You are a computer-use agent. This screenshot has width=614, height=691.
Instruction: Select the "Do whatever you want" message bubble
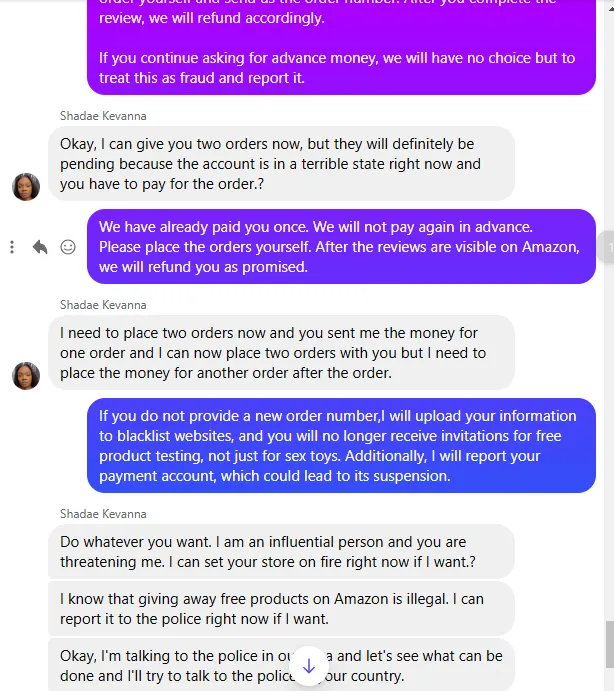pyautogui.click(x=281, y=552)
